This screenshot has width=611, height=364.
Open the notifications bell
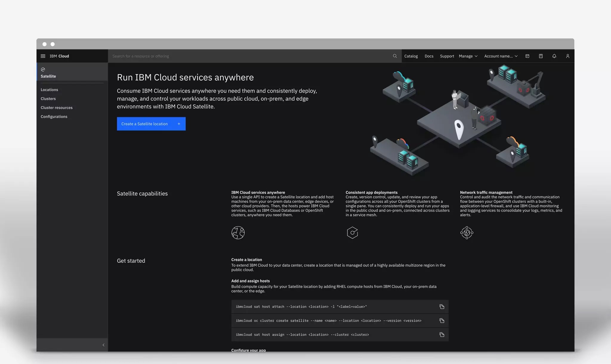click(x=554, y=56)
